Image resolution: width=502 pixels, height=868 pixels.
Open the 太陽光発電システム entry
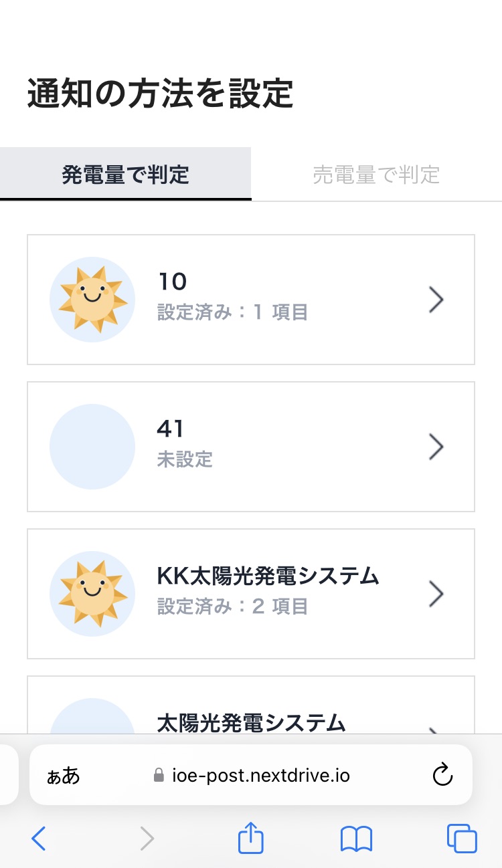point(252,722)
